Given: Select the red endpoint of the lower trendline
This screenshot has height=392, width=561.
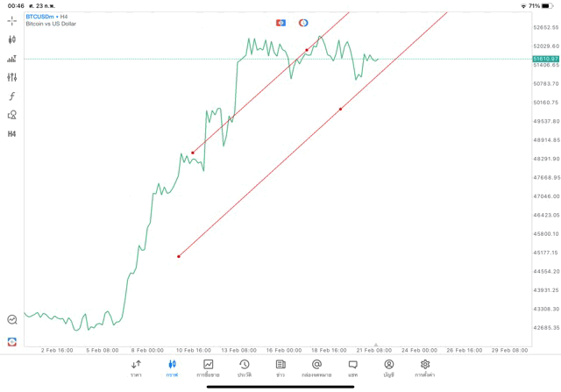Looking at the screenshot, I should (179, 256).
